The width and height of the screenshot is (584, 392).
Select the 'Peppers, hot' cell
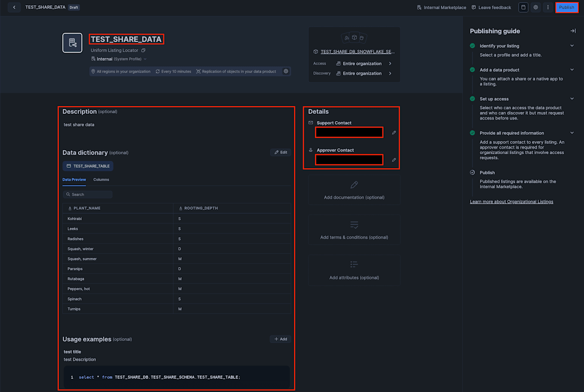(118, 289)
